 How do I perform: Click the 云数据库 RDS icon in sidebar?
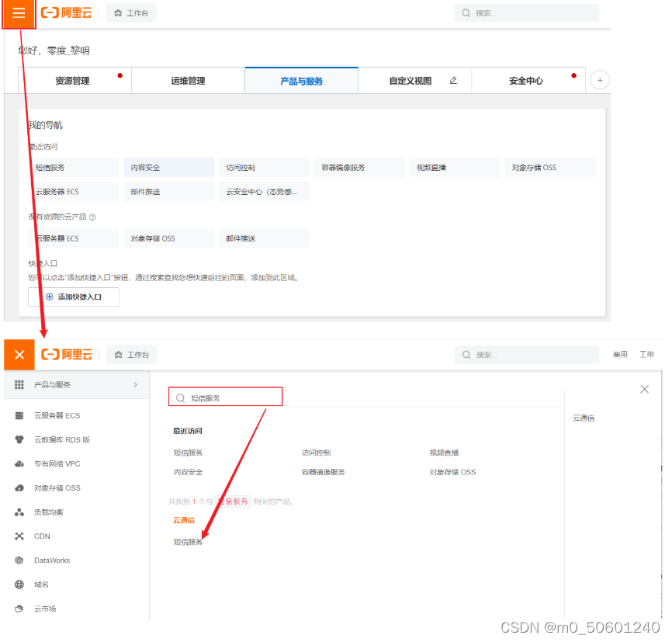pos(19,439)
